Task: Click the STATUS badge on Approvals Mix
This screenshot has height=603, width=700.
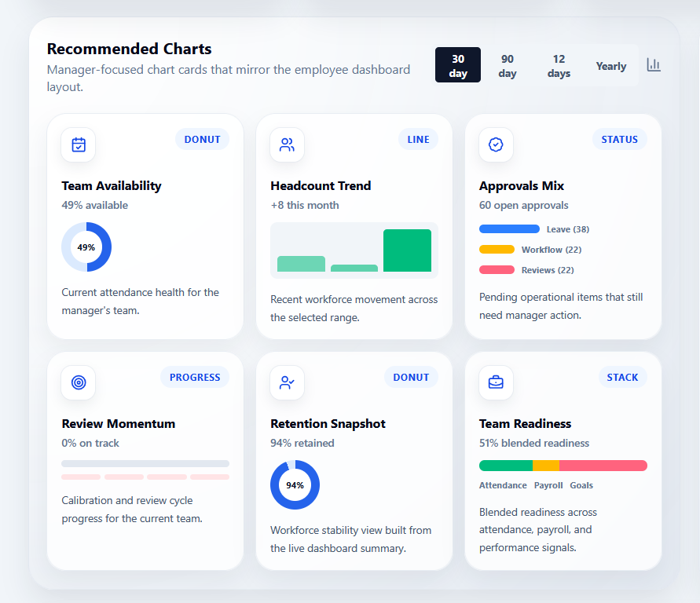Action: pyautogui.click(x=620, y=139)
